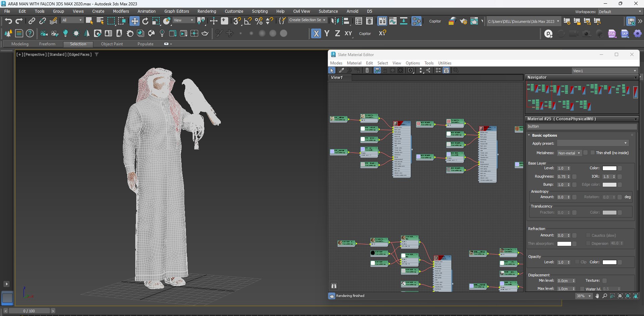Click the Select tool arrow in Slate editor
The image size is (644, 316).
331,70
